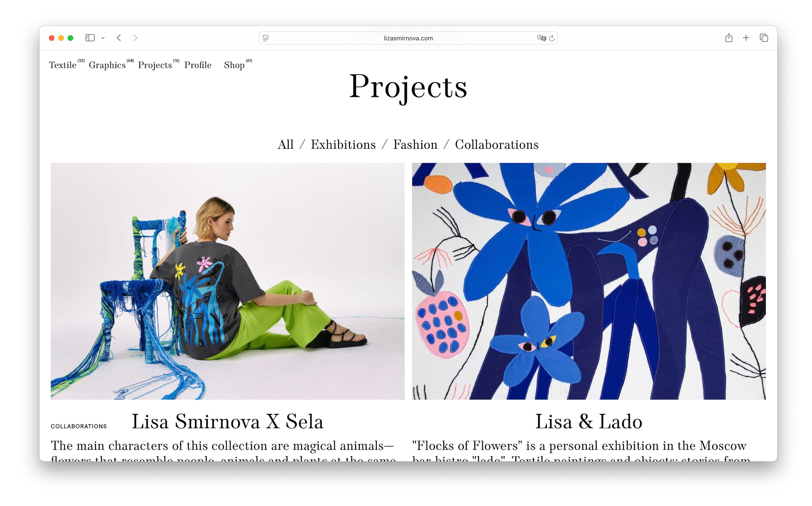Click the lizasmirnova.com address field

pyautogui.click(x=408, y=38)
